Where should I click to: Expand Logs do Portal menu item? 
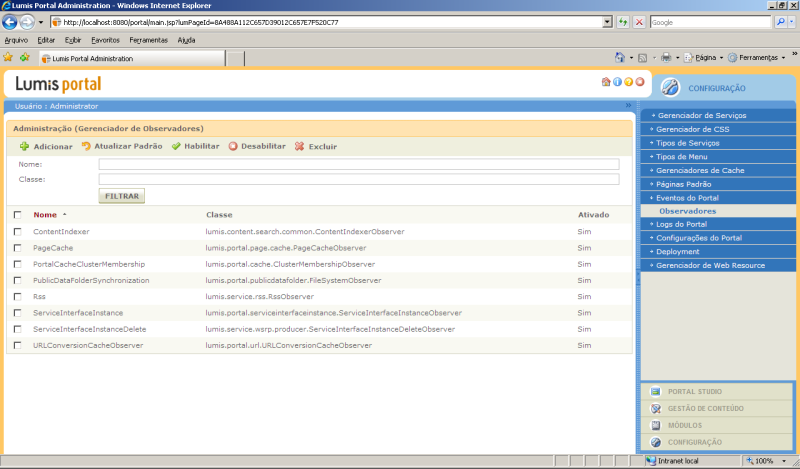[718, 224]
